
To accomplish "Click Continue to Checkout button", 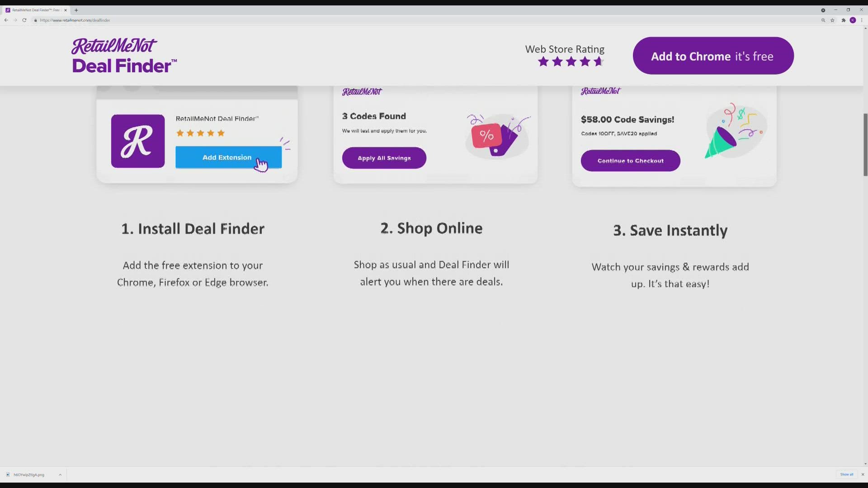I will 630,161.
